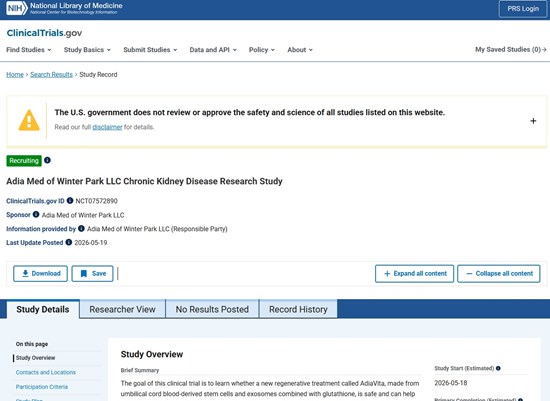Download the study record
Viewport: 550px width, 401px height.
point(40,274)
